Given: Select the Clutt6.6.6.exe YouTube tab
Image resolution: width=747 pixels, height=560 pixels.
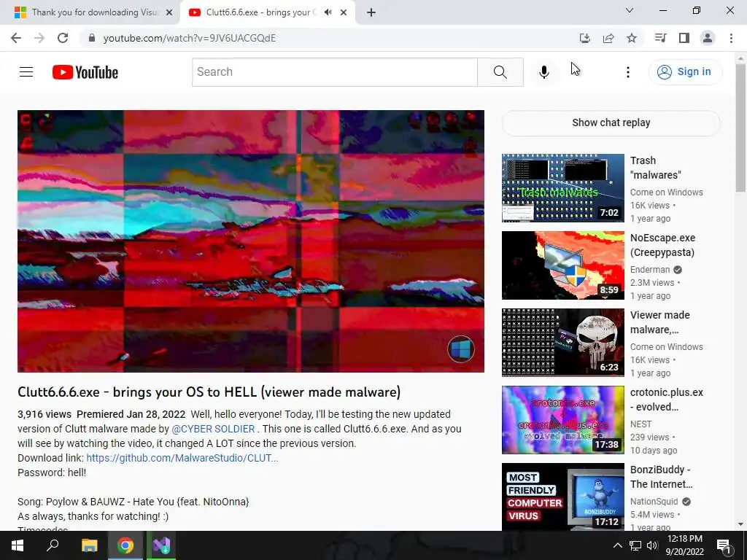Looking at the screenshot, I should [261, 12].
